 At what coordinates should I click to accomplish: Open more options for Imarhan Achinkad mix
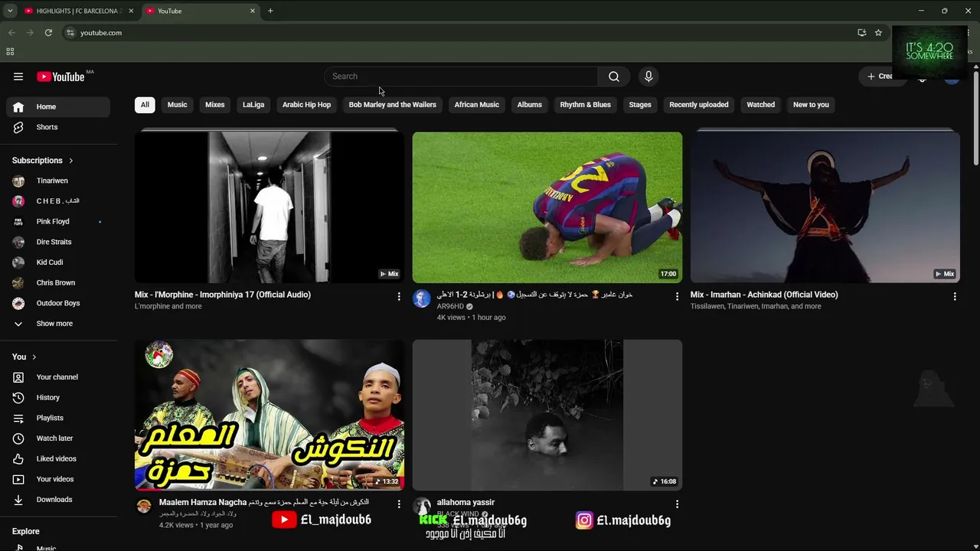955,296
